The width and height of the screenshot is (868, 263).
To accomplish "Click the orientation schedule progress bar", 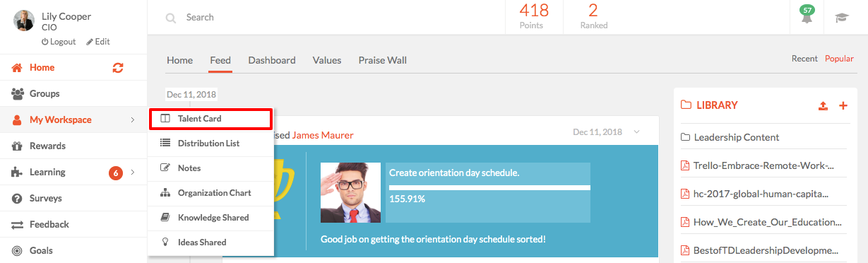I will click(x=488, y=187).
